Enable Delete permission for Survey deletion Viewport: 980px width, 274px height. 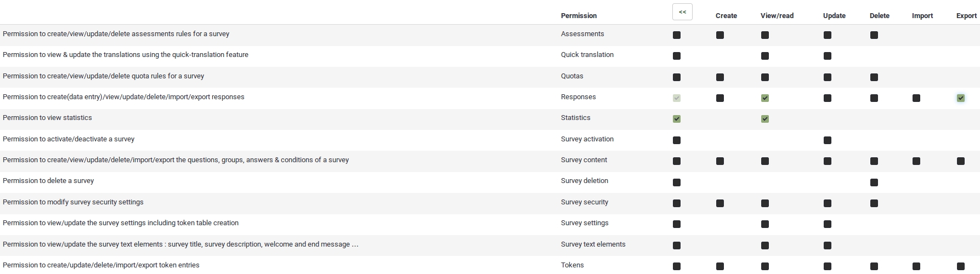click(874, 182)
